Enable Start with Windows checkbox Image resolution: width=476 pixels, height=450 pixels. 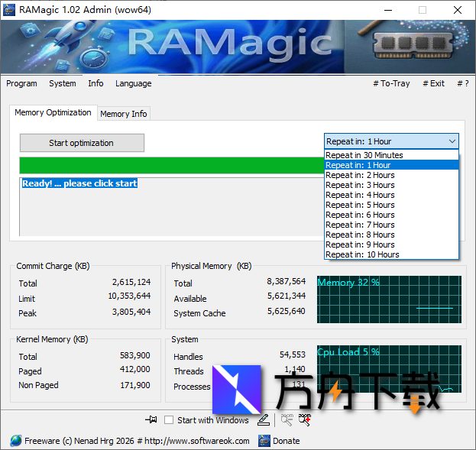(169, 420)
